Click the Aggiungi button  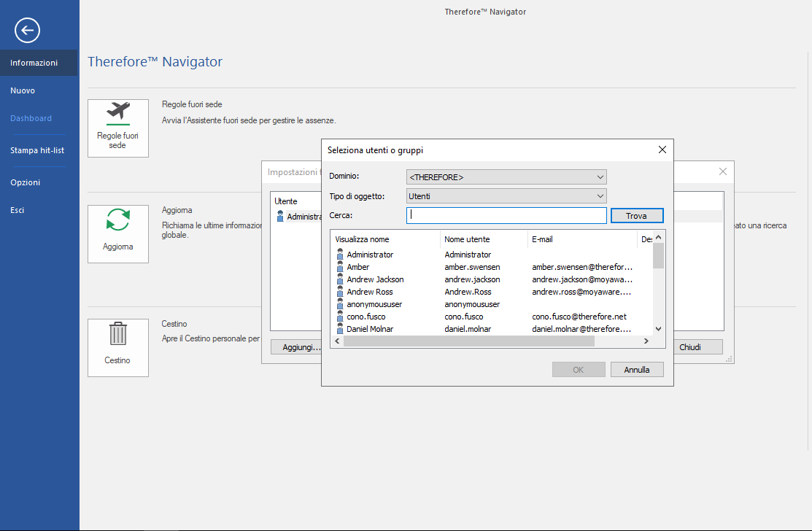300,346
